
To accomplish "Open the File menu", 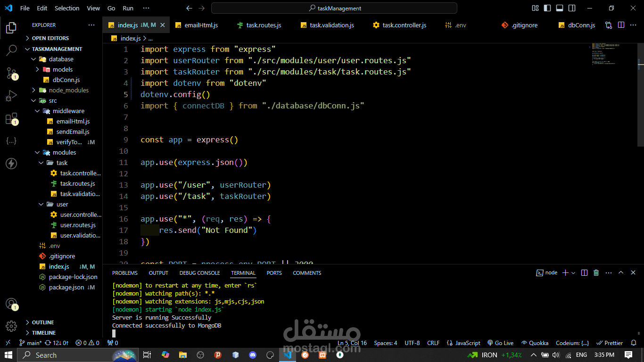I will click(25, 8).
